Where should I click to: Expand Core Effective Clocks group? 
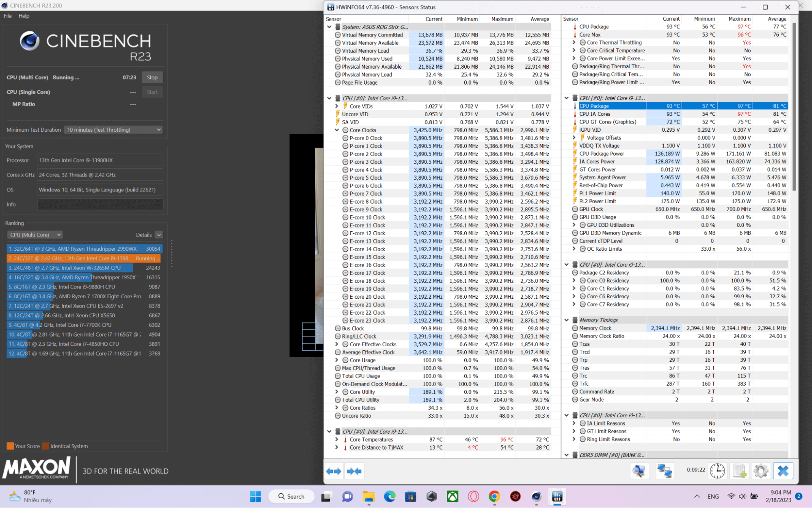336,344
